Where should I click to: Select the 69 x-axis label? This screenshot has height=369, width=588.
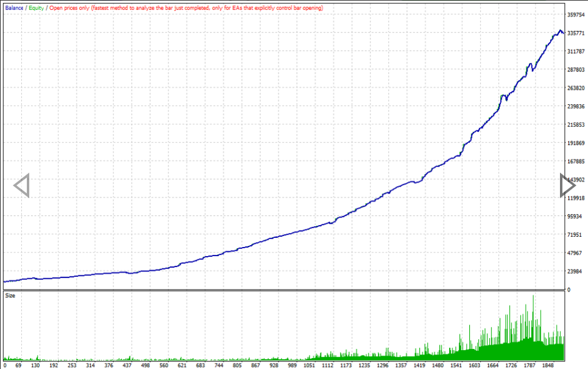pyautogui.click(x=18, y=365)
